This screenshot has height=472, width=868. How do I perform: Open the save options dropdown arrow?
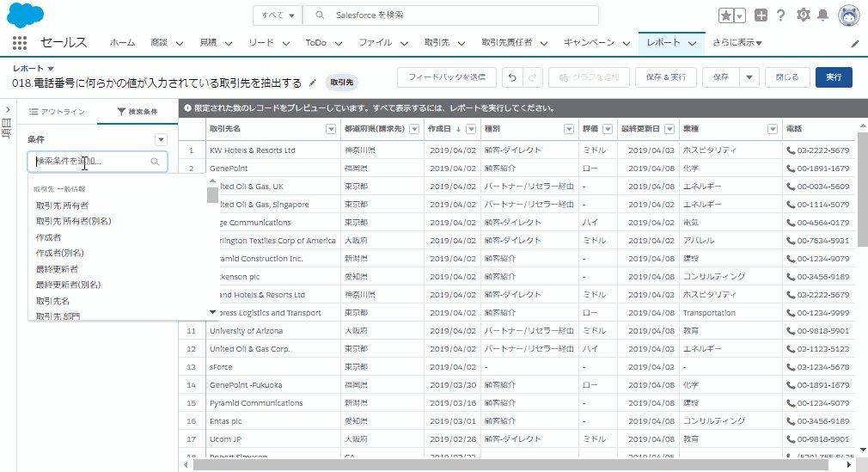pyautogui.click(x=749, y=77)
